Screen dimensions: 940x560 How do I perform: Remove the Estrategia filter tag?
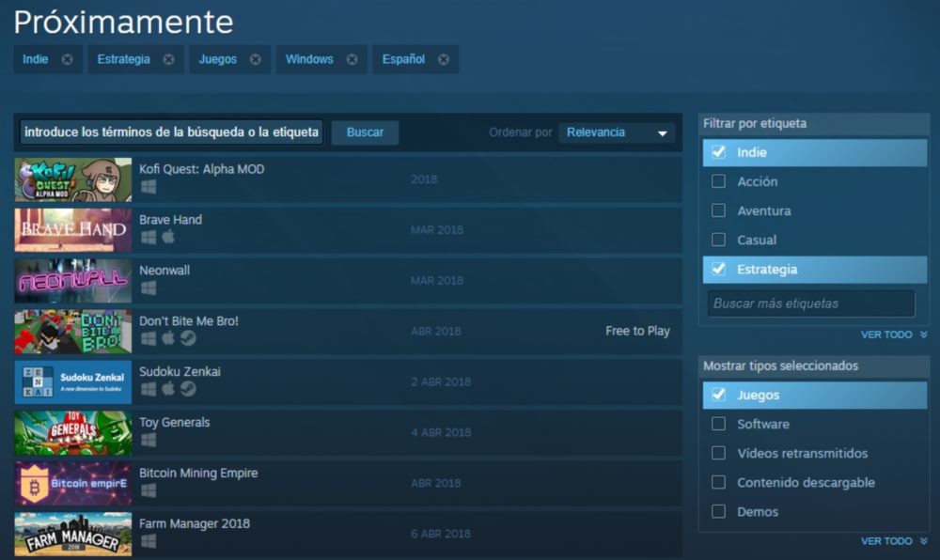(168, 58)
